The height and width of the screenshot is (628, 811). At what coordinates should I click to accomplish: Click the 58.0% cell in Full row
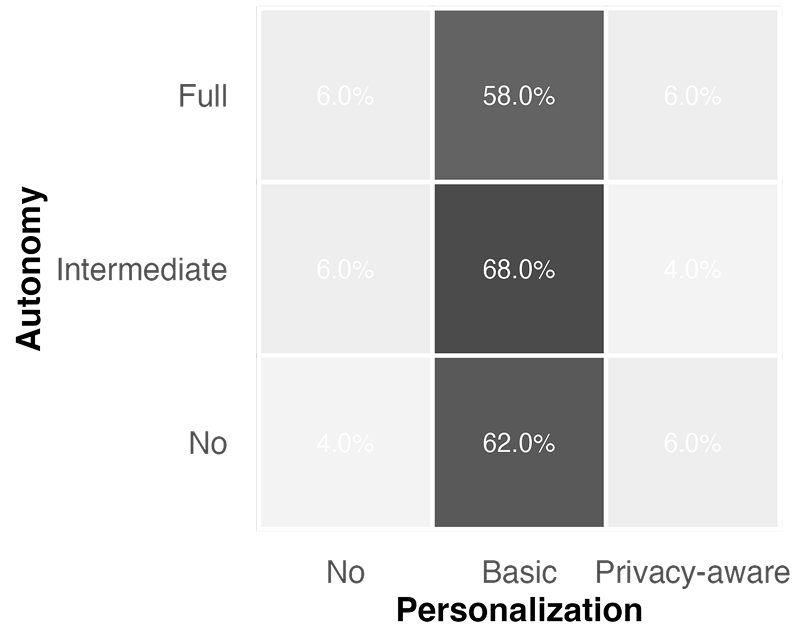coord(518,96)
